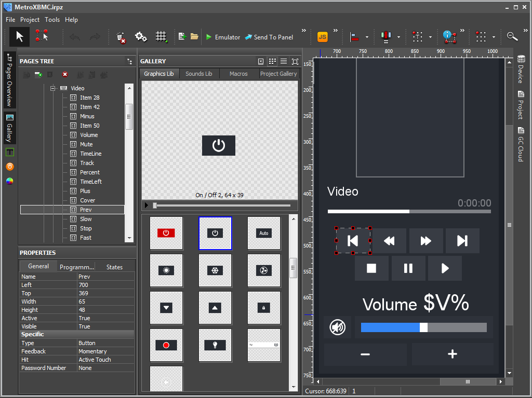532x398 pixels.
Task: Switch gallery to thumbnail grid view
Action: (272, 61)
